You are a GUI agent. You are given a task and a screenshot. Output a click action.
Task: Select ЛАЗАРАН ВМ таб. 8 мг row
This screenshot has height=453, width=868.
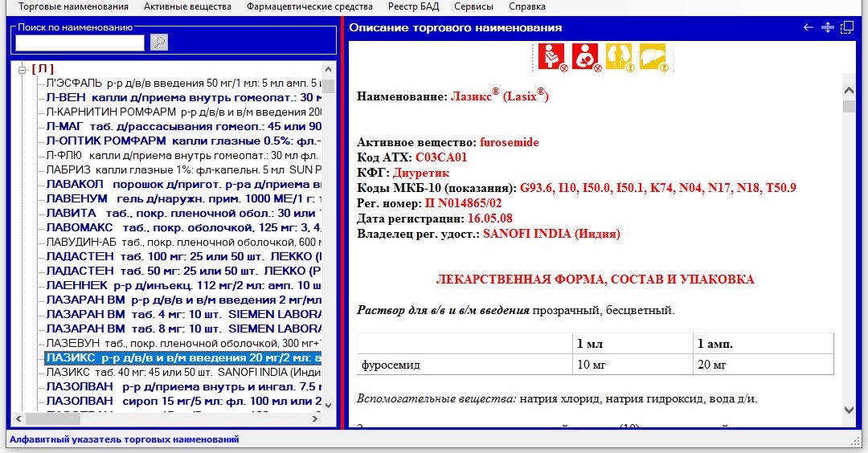(x=183, y=329)
